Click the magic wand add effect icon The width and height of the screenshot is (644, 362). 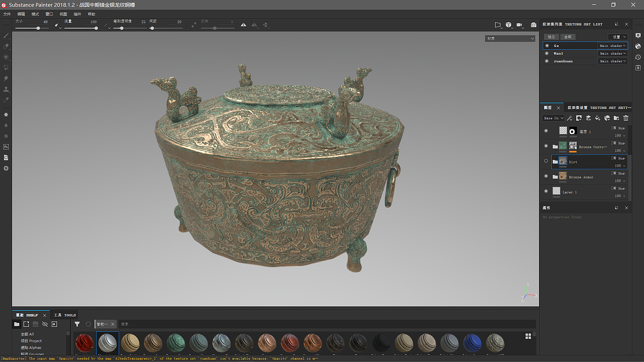[x=570, y=118]
